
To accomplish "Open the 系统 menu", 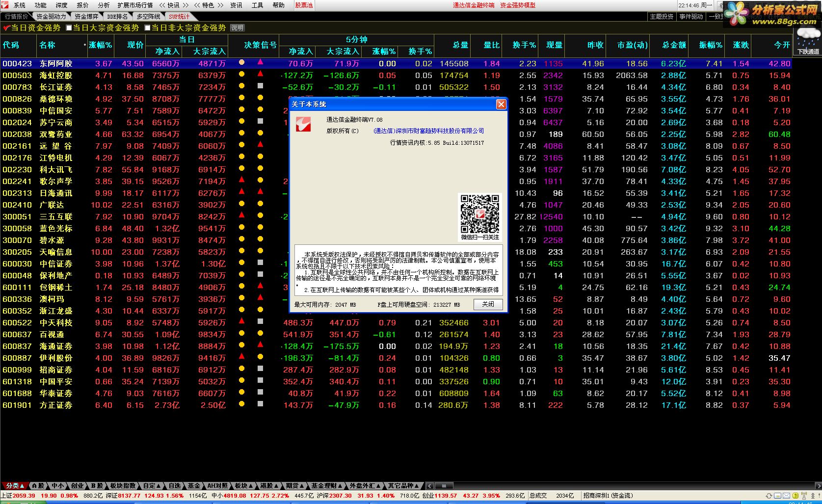I will click(x=20, y=5).
